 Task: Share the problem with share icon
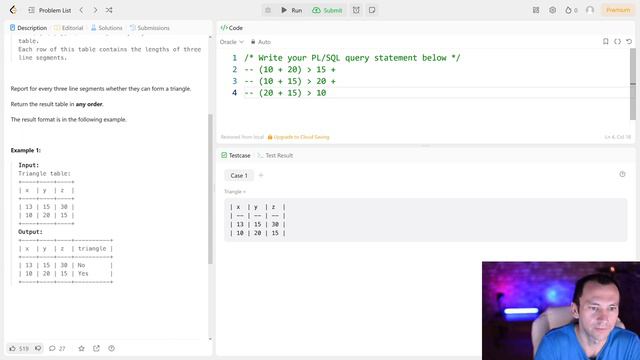tap(96, 349)
